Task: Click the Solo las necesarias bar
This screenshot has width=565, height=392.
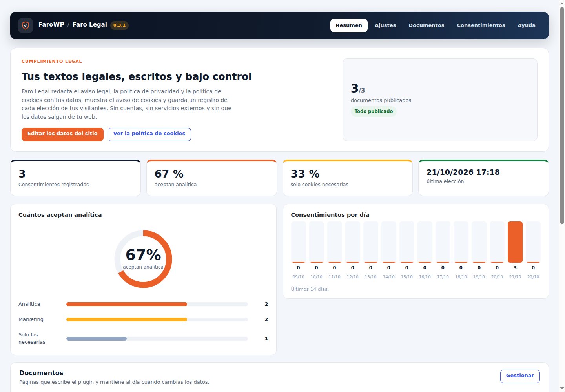Action: pyautogui.click(x=157, y=339)
